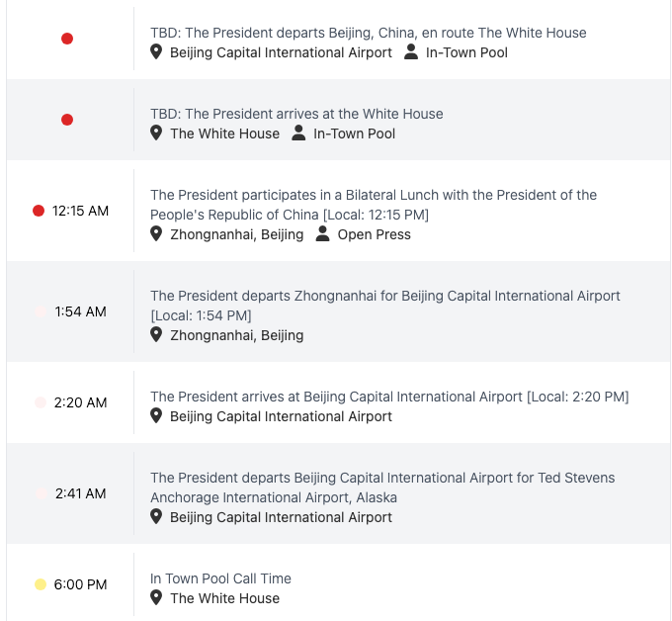Click the person icon before In-Town Pool in the first row
Screen dimensions: 672x621
pos(411,51)
